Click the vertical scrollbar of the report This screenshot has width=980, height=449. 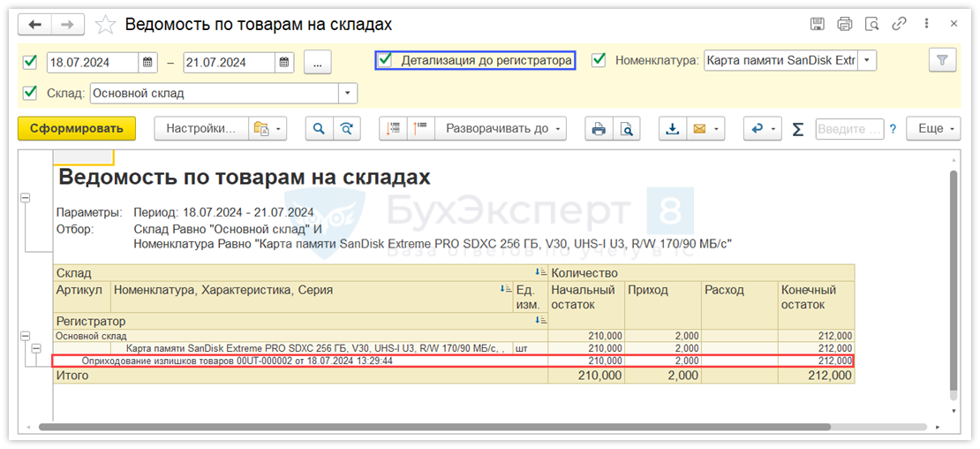(x=953, y=280)
